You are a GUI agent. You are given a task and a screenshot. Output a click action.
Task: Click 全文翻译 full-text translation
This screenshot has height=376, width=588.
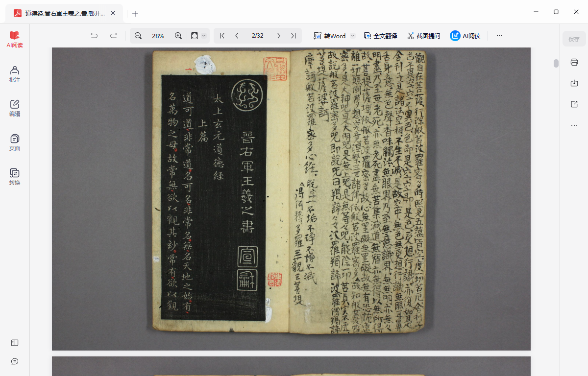click(380, 36)
